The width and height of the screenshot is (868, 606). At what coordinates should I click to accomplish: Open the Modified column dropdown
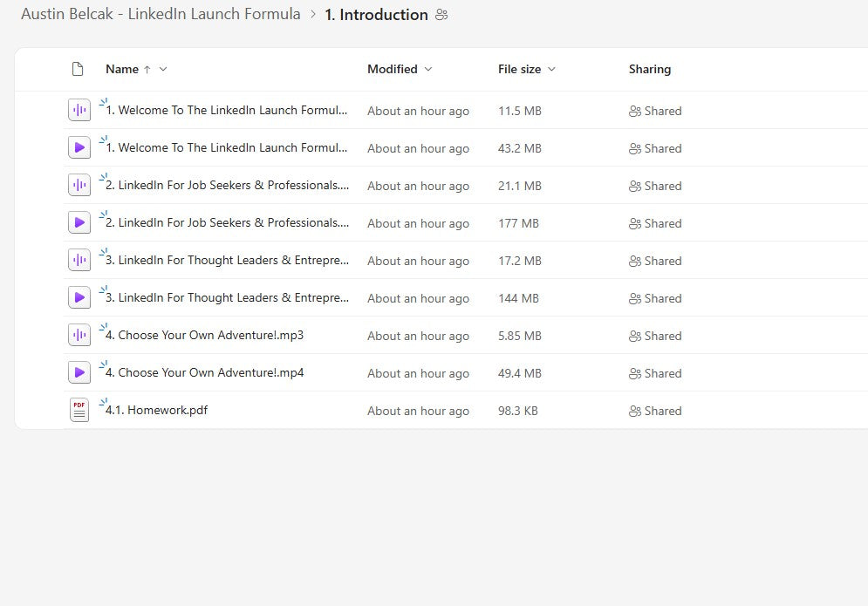pyautogui.click(x=427, y=69)
